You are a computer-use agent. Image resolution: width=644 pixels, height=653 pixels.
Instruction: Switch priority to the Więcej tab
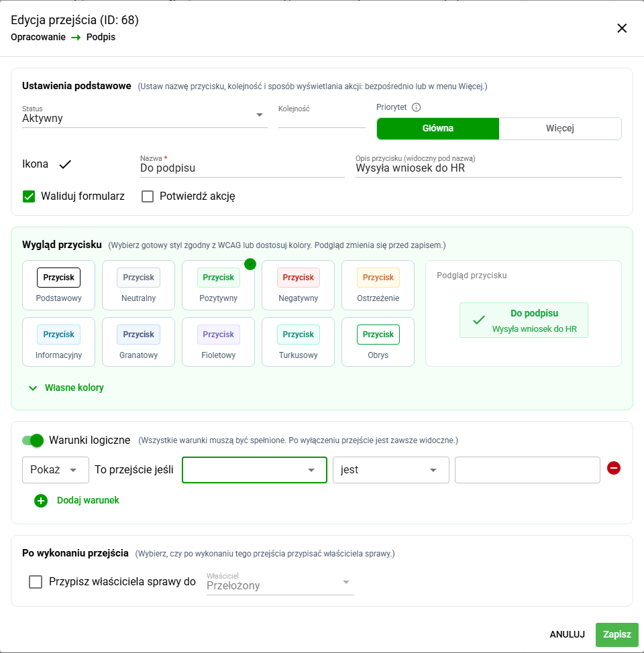tap(559, 128)
